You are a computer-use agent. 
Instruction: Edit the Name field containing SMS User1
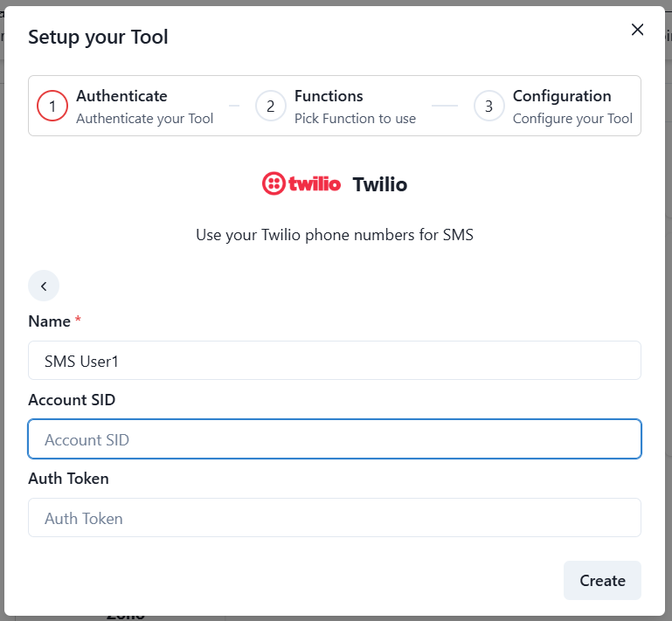pos(335,361)
